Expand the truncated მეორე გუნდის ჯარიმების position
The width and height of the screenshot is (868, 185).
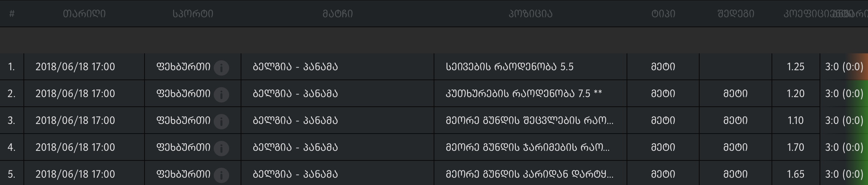pos(527,147)
